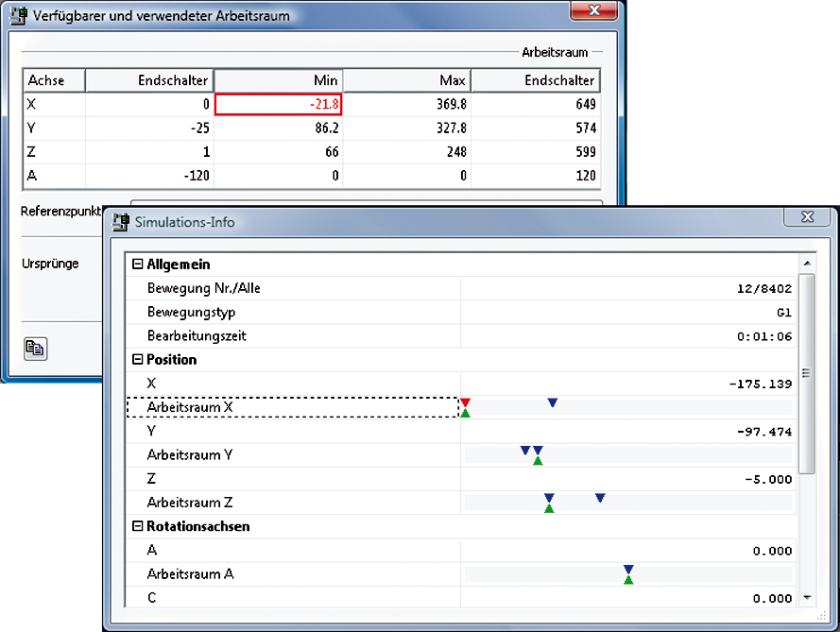
Task: Click the green marker in Arbeitsraum A
Action: tap(628, 580)
